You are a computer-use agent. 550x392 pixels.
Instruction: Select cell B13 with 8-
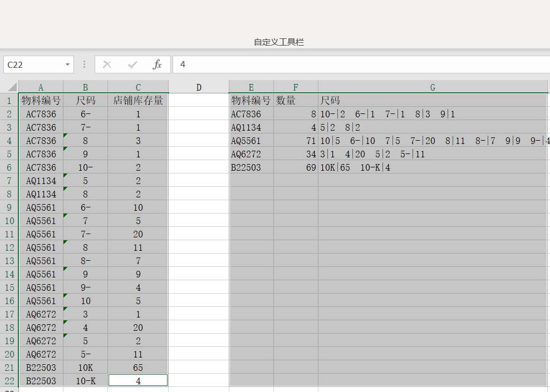(x=85, y=261)
